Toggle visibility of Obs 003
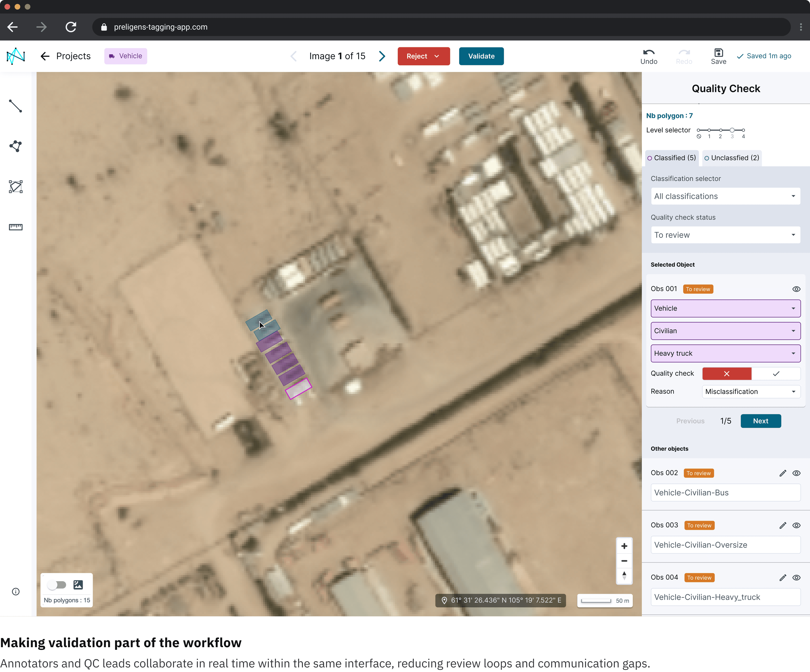This screenshot has height=672, width=810. coord(796,526)
